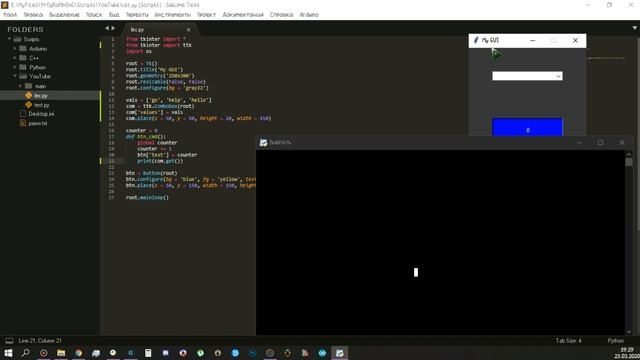The height and width of the screenshot is (360, 640).
Task: Expand the C++ folder
Action: [15, 58]
